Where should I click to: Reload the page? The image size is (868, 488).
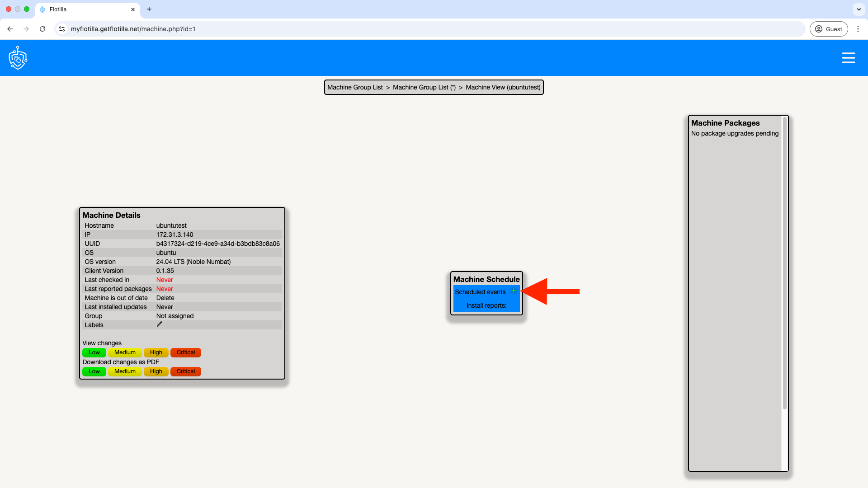[x=42, y=29]
